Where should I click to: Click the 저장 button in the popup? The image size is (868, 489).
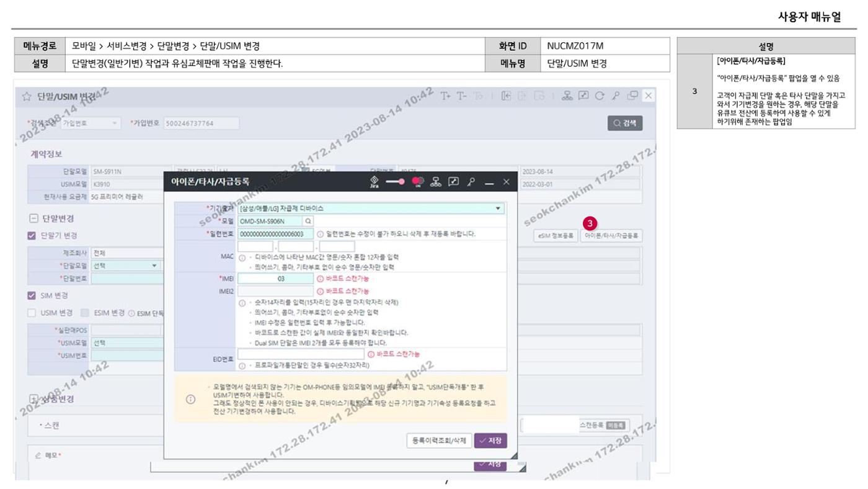pyautogui.click(x=490, y=441)
